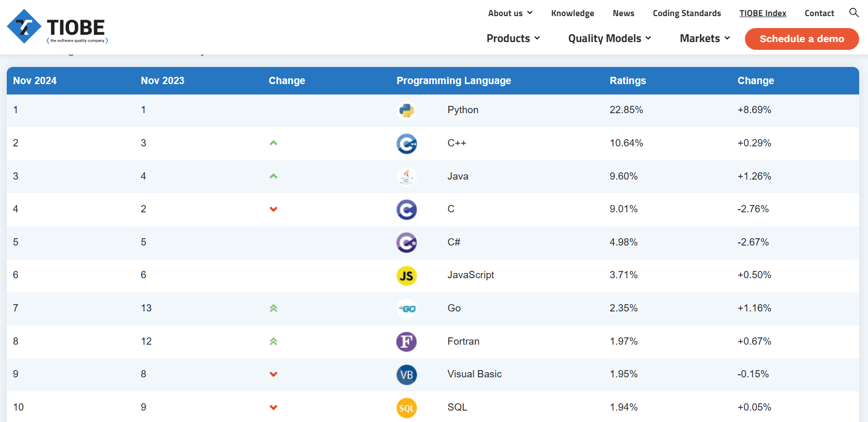
Task: Click the 4.98% rating value
Action: (623, 242)
